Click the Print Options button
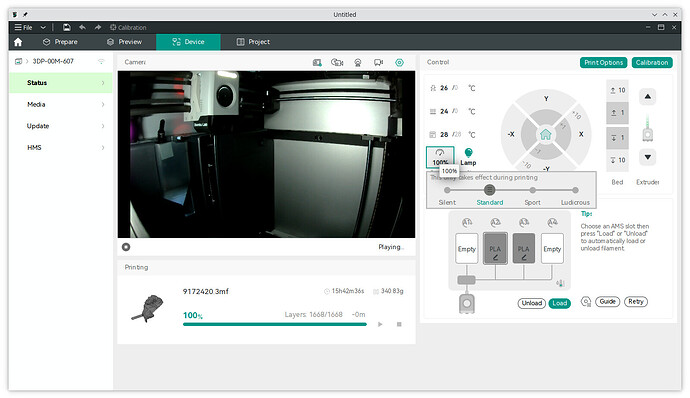 tap(604, 63)
